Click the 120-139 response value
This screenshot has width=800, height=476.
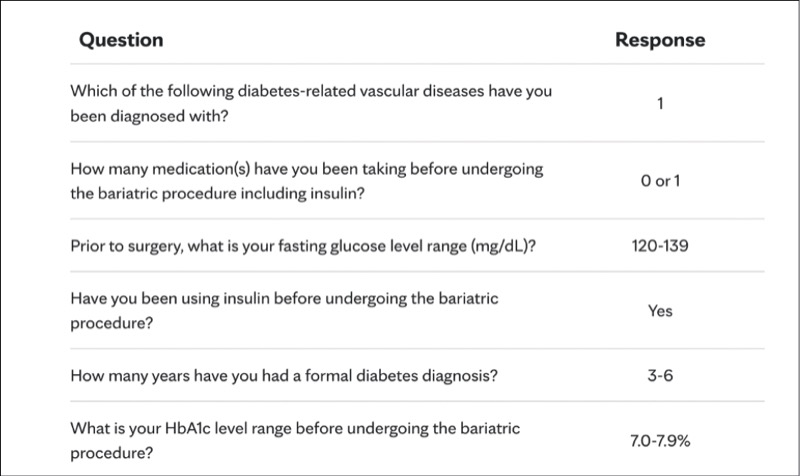tap(660, 246)
